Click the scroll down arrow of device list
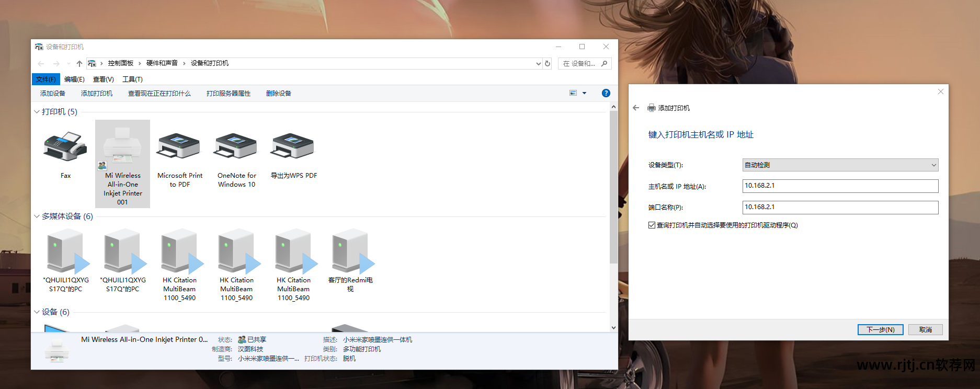 [x=613, y=328]
